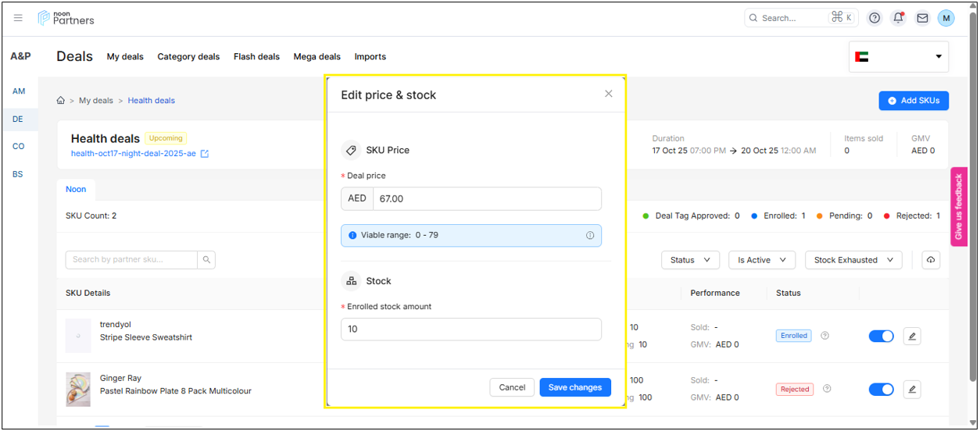
Task: Open the Is Active filter dropdown
Action: coord(761,260)
